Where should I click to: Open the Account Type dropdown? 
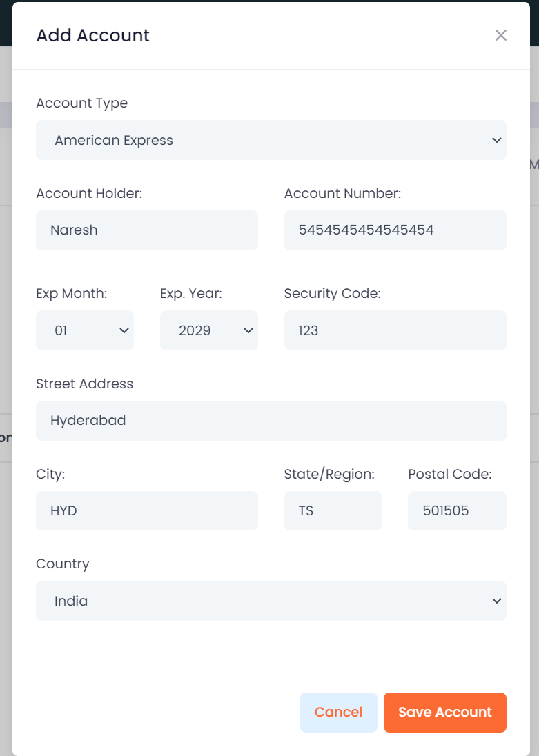tap(271, 140)
